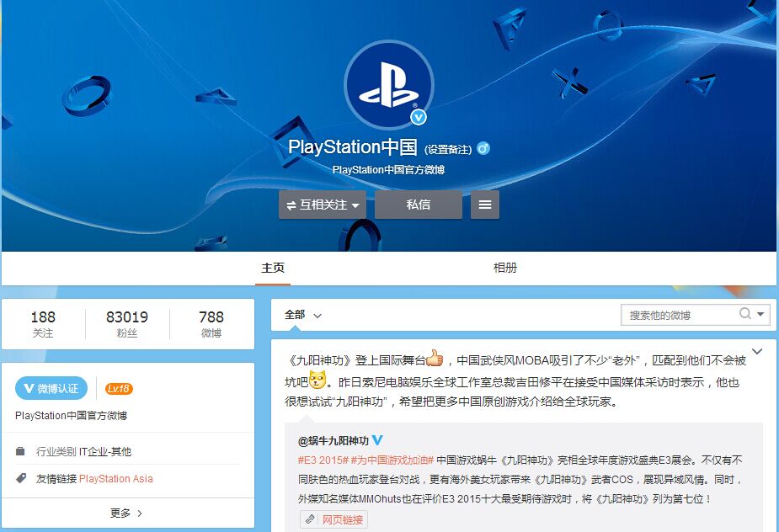Open the hamburger more-options menu button
Viewport: 779px width, 532px height.
[485, 205]
